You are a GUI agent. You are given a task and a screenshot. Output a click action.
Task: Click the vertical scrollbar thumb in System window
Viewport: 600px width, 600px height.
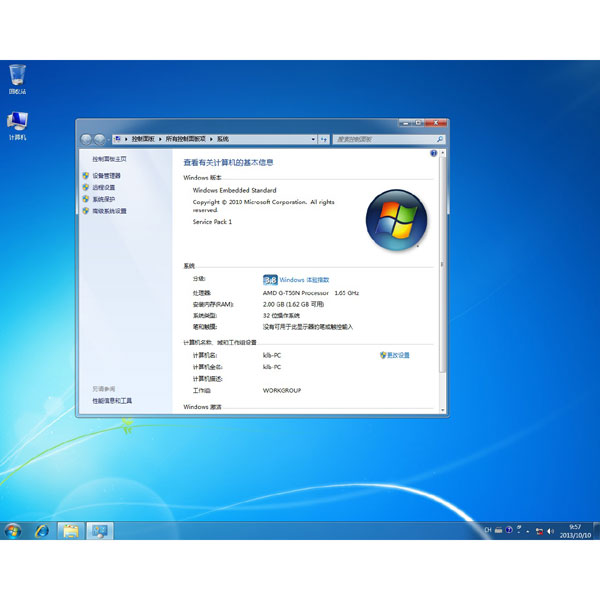pyautogui.click(x=443, y=264)
